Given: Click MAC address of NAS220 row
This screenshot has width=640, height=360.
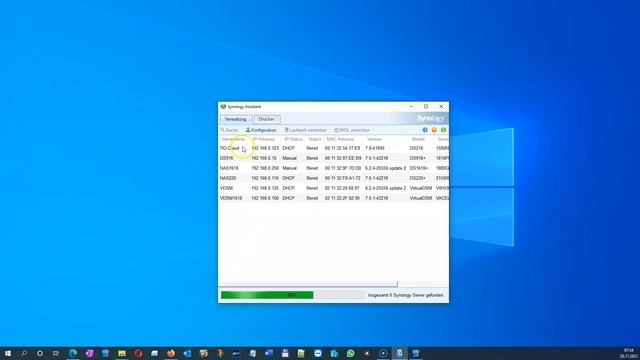Looking at the screenshot, I should point(343,178).
